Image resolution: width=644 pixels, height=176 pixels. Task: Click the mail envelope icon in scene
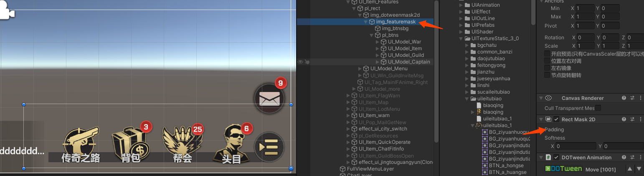[269, 99]
